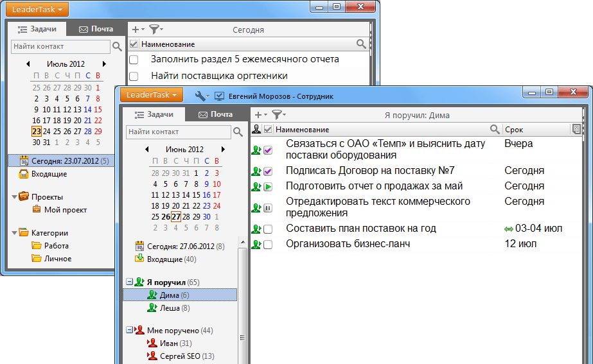Screen dimensions: 593x364
Task: Open Входящие (40) in front window
Action: click(166, 259)
